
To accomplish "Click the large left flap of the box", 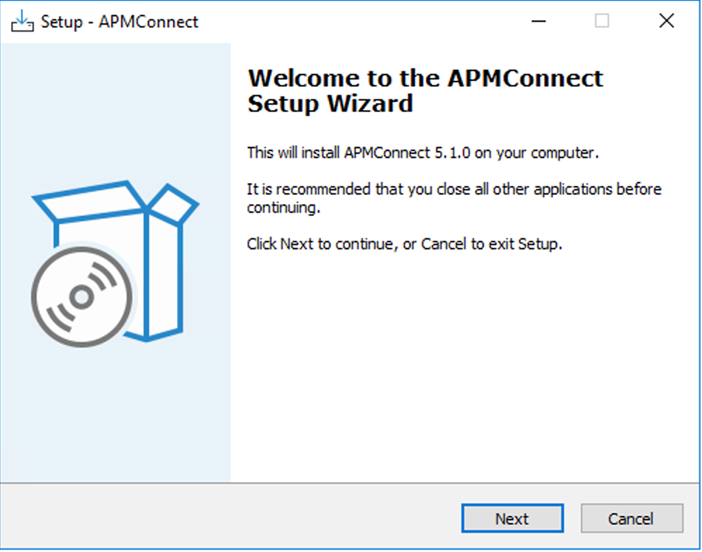I will tap(90, 202).
